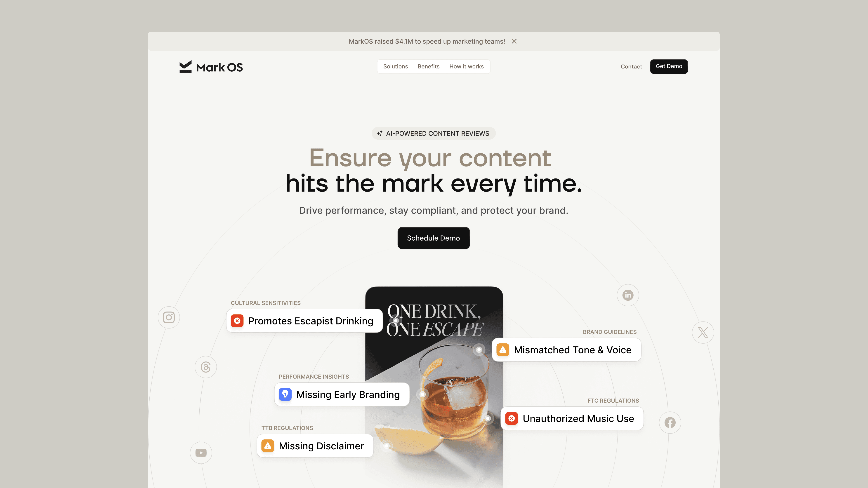Open the Contact link
This screenshot has height=488, width=868.
point(632,66)
